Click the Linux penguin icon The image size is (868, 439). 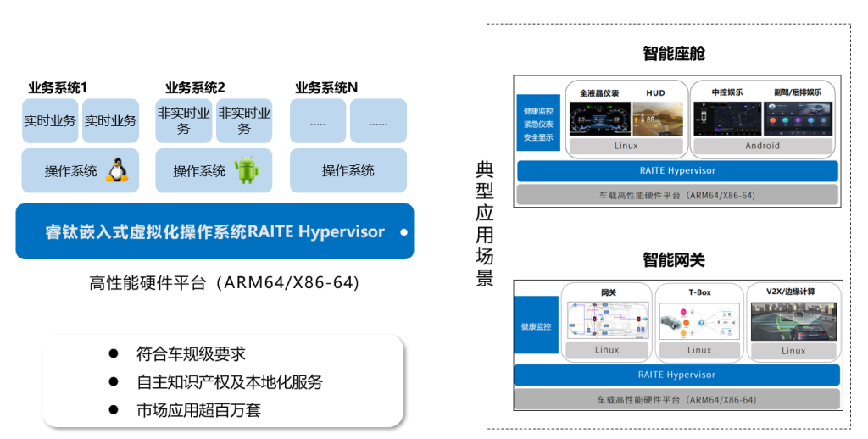(117, 170)
